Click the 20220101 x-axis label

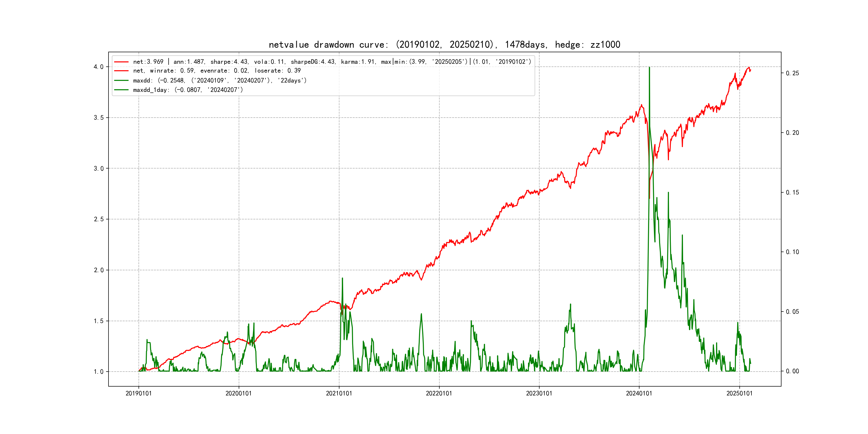point(439,394)
